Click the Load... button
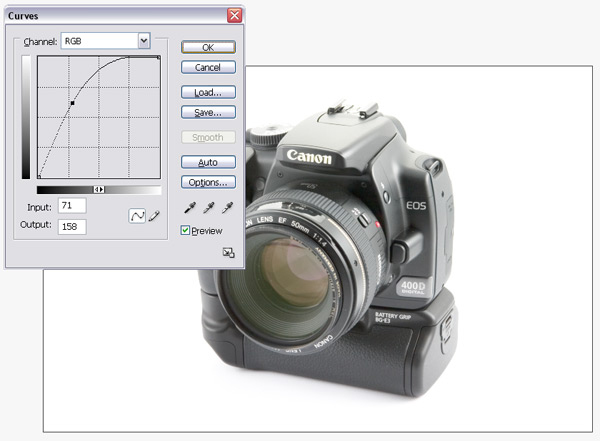 pos(208,92)
